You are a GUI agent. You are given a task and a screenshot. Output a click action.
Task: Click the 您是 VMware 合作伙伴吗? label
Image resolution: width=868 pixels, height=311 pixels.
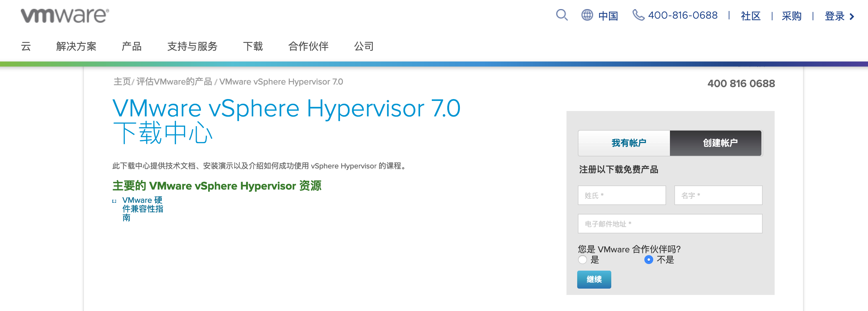pos(630,249)
